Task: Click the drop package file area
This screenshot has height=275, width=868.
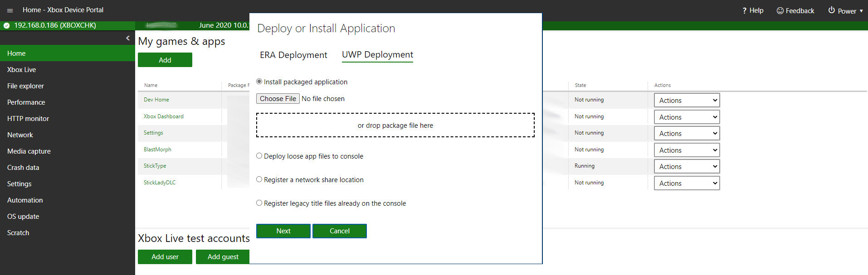Action: 395,125
